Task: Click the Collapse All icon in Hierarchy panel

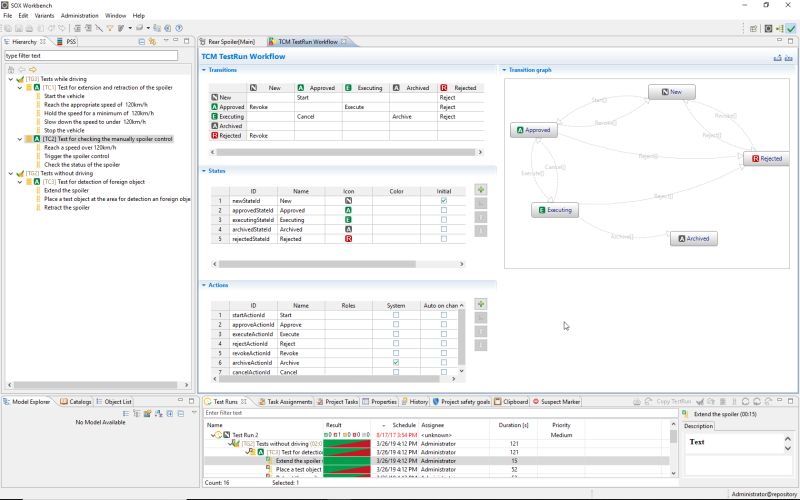Action: (142, 42)
